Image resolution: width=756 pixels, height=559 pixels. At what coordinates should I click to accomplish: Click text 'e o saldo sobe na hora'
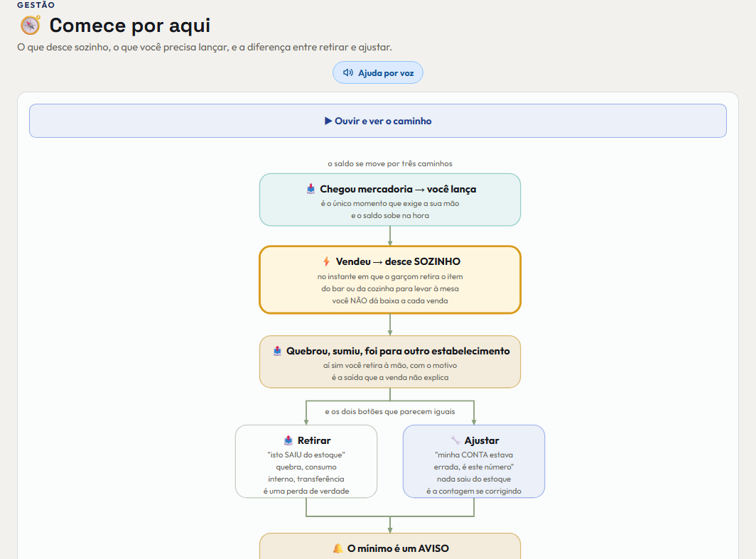pos(390,215)
